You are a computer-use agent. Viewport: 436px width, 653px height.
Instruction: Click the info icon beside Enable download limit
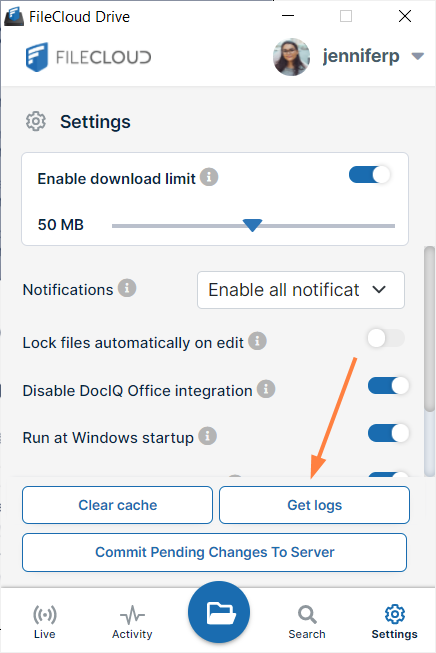click(x=209, y=177)
